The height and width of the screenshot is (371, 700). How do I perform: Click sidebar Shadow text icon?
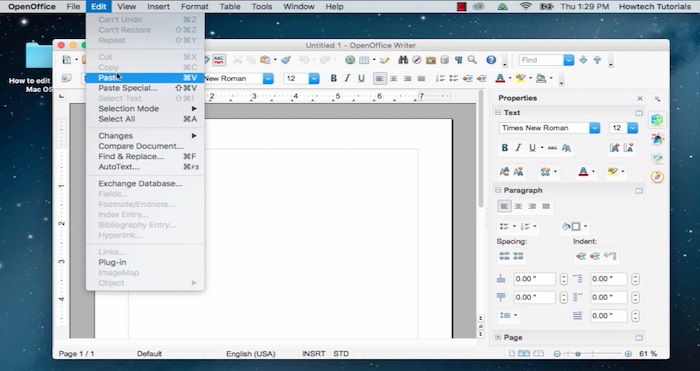pos(566,148)
